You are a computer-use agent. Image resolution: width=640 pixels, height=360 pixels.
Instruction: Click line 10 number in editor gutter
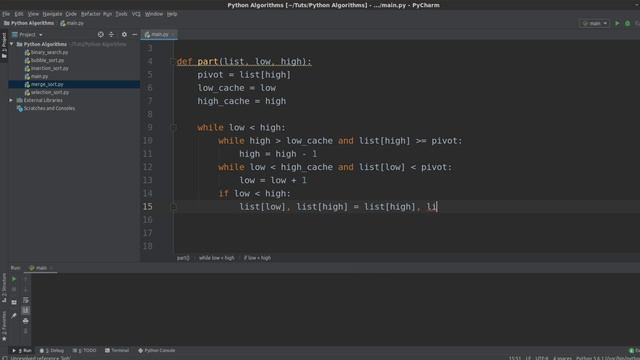click(148, 141)
